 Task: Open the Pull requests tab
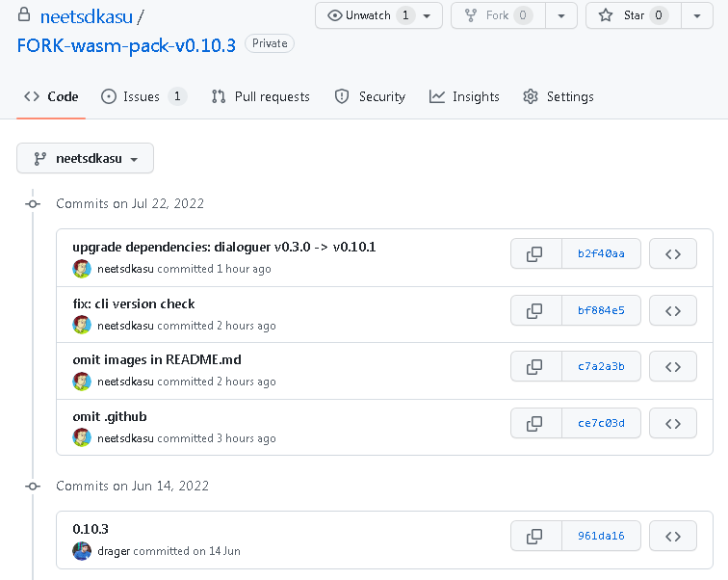[260, 96]
